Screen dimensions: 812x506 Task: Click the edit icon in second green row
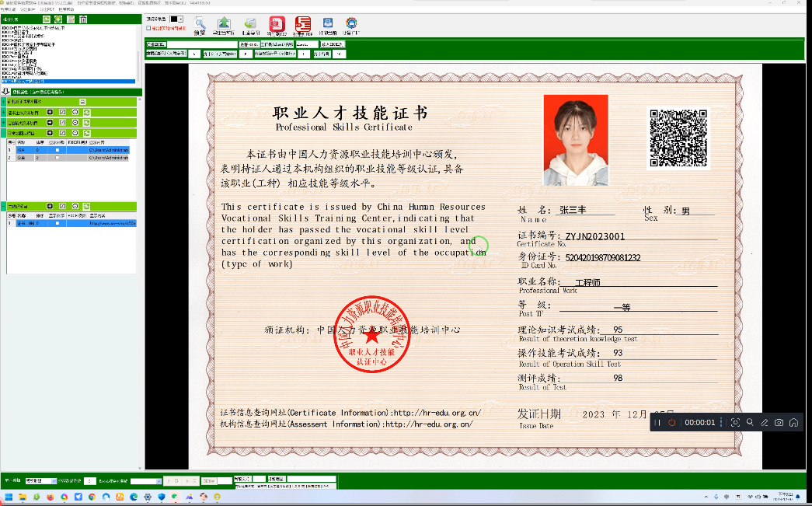62,112
